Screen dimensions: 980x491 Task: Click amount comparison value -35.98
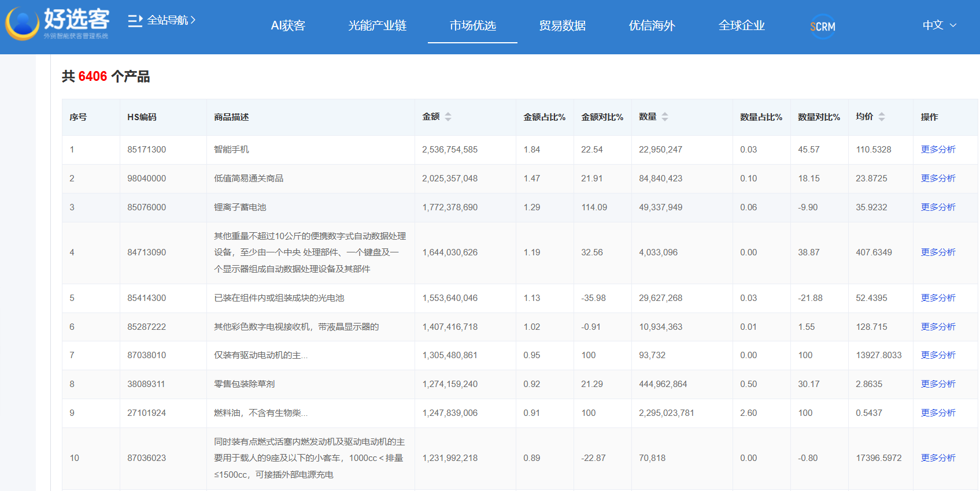click(594, 298)
